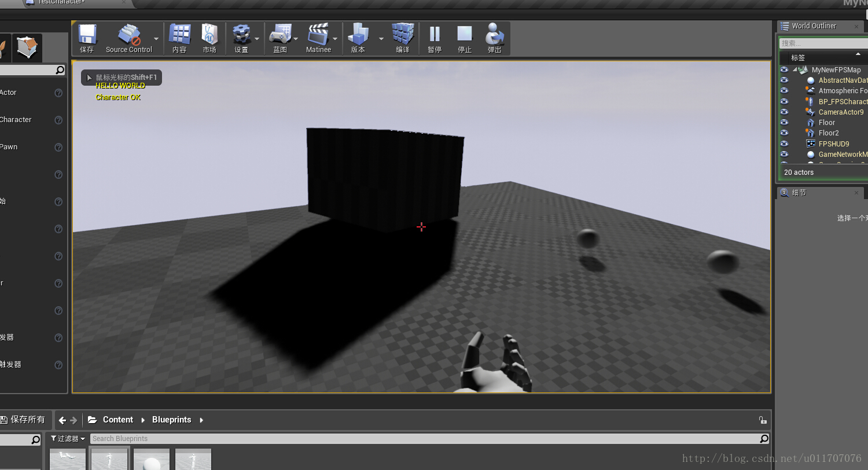Switch to the World Outliner tab
The width and height of the screenshot is (868, 470).
[x=820, y=26]
